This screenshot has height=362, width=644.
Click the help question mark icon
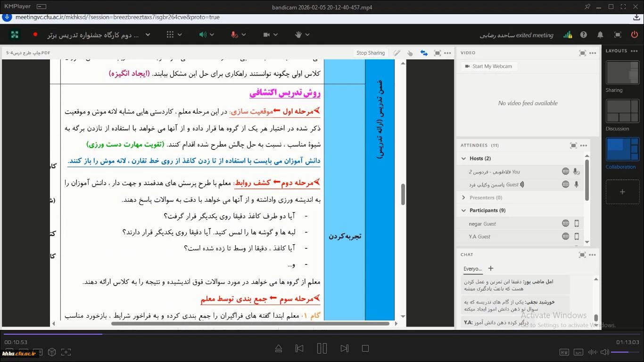click(x=584, y=35)
